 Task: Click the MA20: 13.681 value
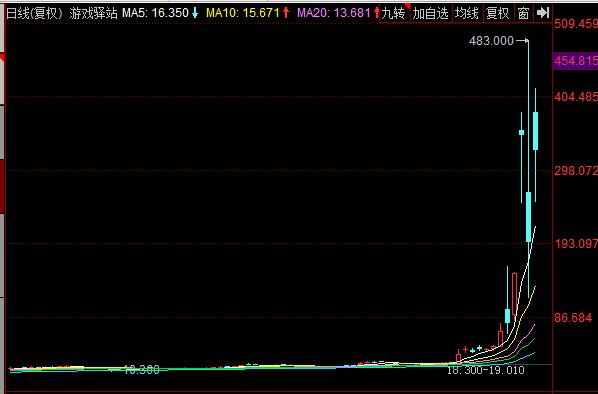tap(334, 13)
